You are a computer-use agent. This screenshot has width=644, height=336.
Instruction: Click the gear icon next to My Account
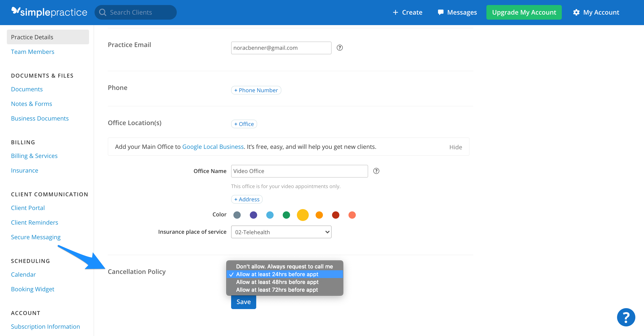click(576, 12)
